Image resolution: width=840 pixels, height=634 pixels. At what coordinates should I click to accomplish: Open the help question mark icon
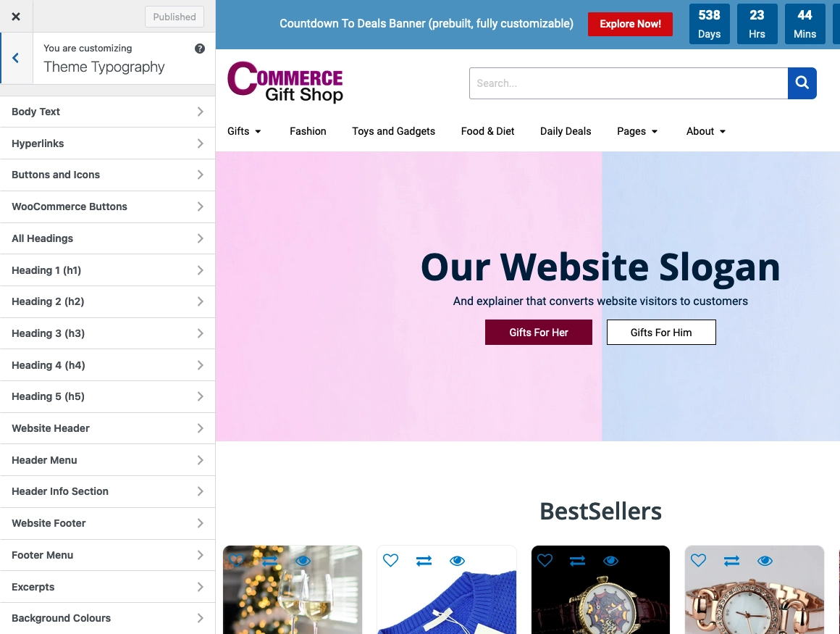[x=200, y=49]
